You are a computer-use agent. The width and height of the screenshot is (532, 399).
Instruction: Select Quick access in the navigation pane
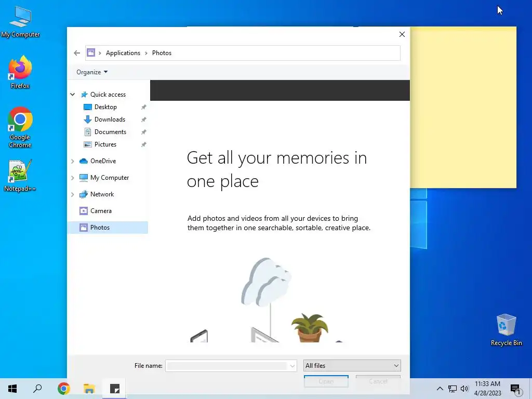pyautogui.click(x=108, y=95)
